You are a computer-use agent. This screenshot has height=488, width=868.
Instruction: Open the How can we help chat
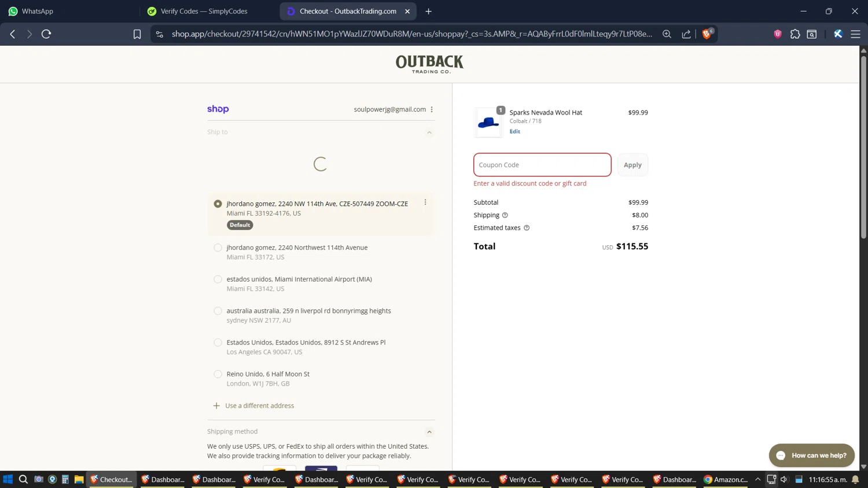(811, 455)
